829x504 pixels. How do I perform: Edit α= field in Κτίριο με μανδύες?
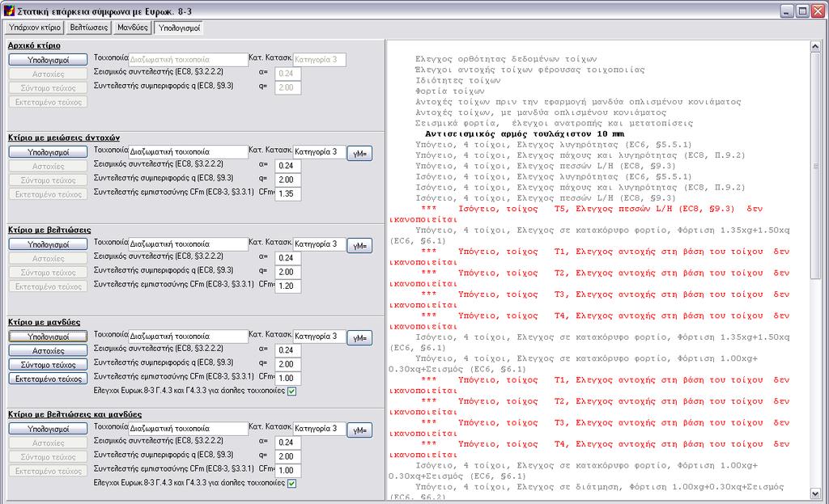coord(288,350)
